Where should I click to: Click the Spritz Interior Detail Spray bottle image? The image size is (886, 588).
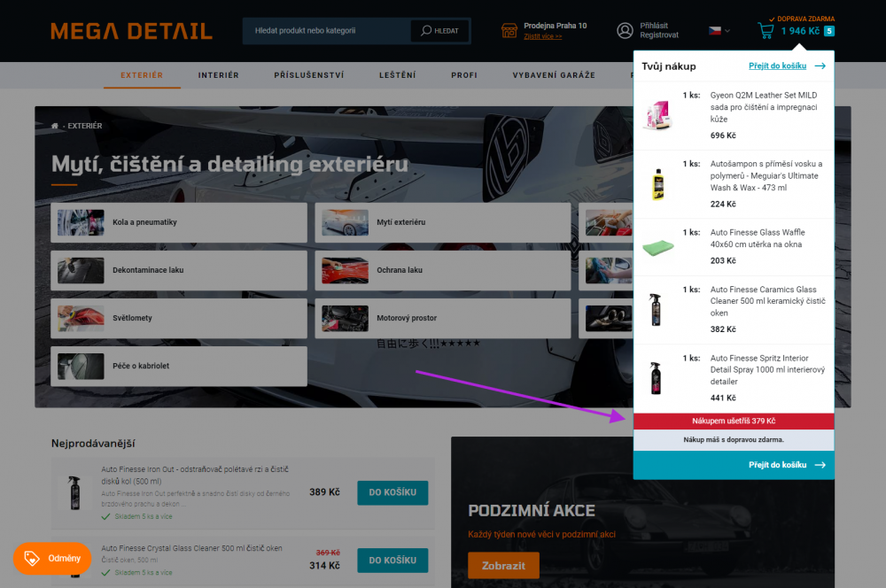[x=656, y=378]
